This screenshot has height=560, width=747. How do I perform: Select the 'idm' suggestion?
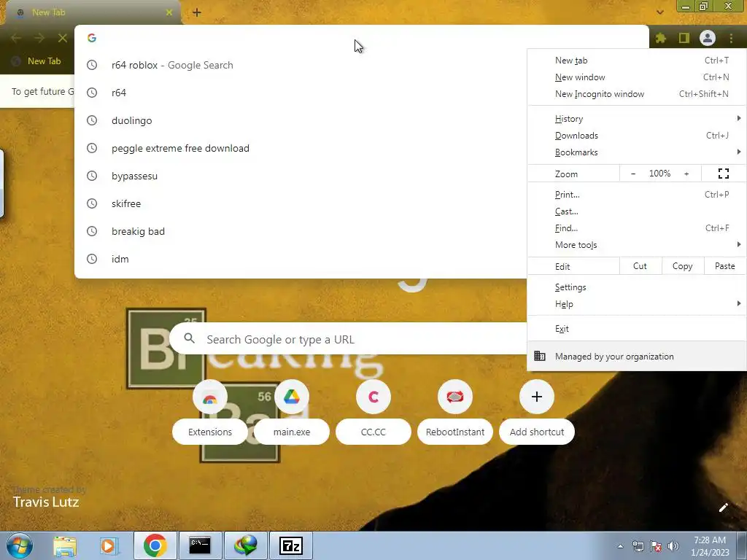(x=301, y=259)
